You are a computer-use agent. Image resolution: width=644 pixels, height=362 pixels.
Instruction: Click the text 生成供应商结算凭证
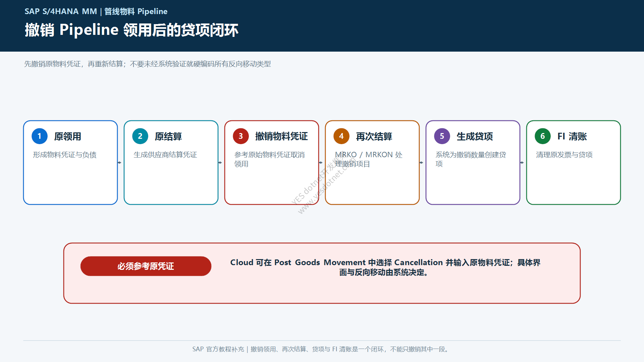click(165, 155)
